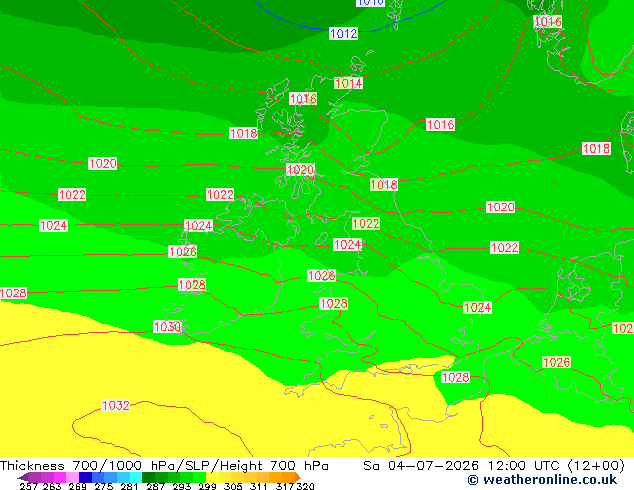Click the rightmost 1018 isobar label
Image resolution: width=634 pixels, height=490 pixels.
[x=596, y=148]
